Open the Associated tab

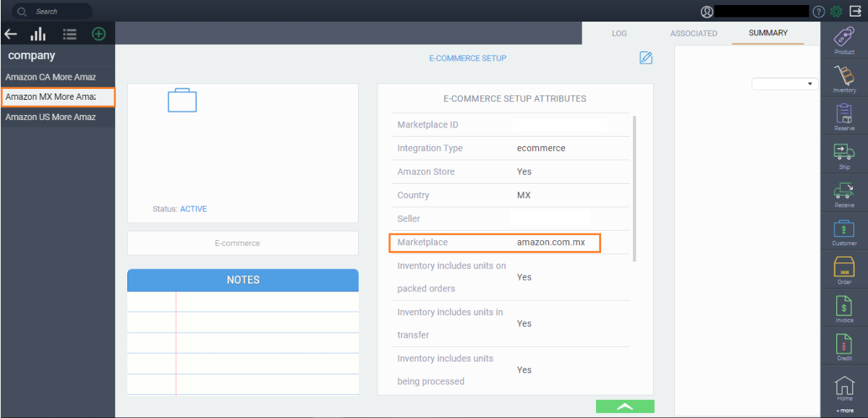(x=694, y=33)
